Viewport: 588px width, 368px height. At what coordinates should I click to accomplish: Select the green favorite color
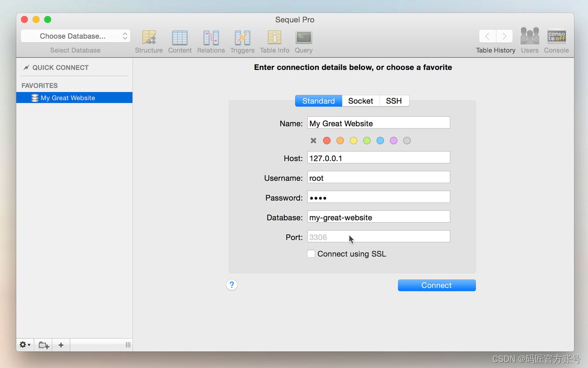(367, 141)
